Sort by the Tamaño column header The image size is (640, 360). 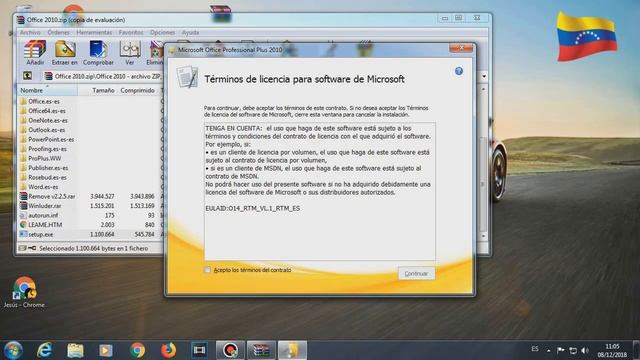click(x=97, y=90)
